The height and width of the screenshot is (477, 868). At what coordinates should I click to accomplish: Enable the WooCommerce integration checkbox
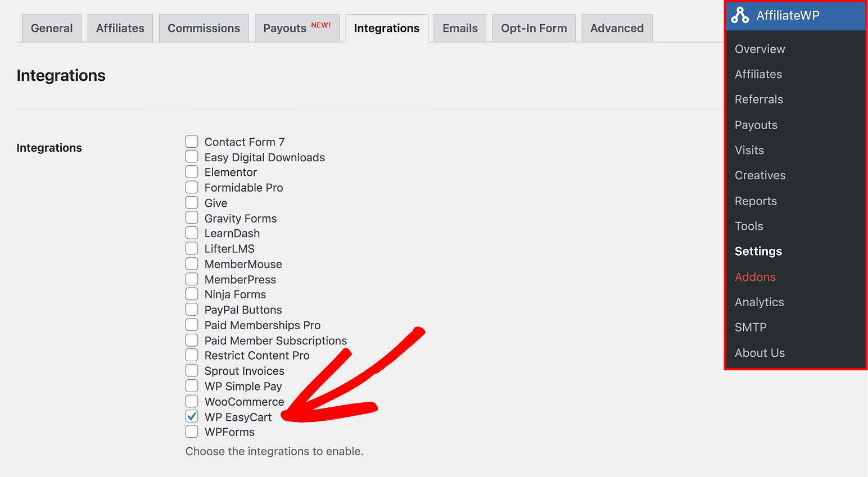pos(192,401)
